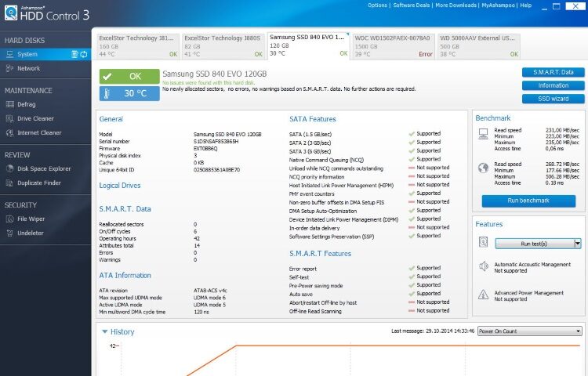Click the Advanced Power Management warning icon

click(x=484, y=295)
